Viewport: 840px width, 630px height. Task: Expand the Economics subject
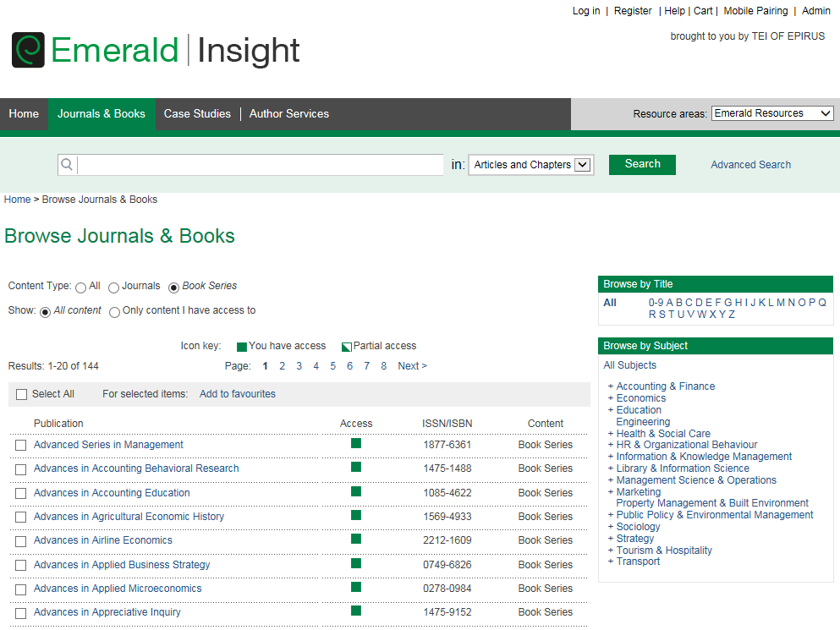click(x=611, y=398)
